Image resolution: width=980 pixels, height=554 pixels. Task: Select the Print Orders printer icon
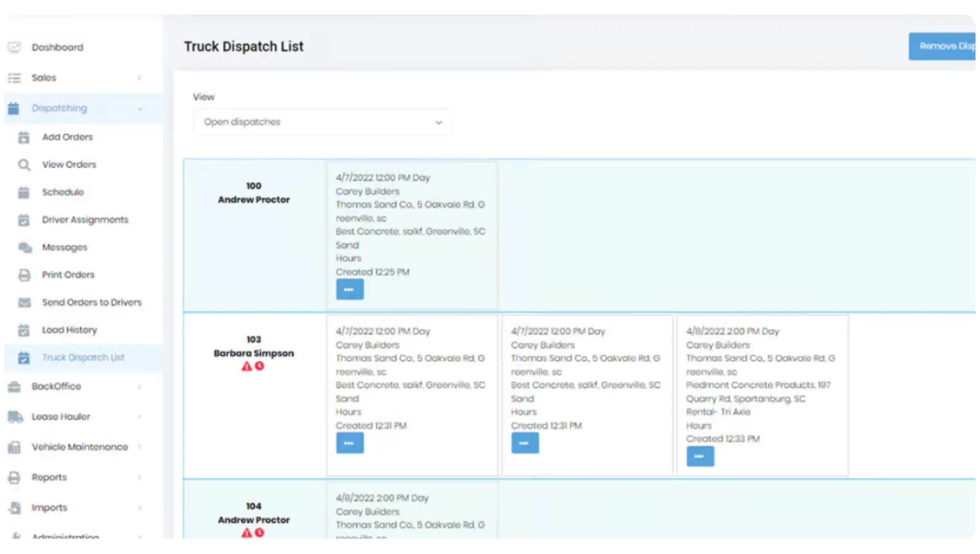coord(23,275)
